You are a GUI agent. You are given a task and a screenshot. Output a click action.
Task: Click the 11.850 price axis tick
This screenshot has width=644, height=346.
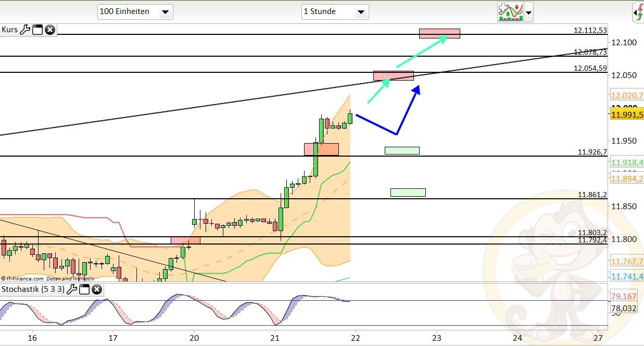[624, 206]
